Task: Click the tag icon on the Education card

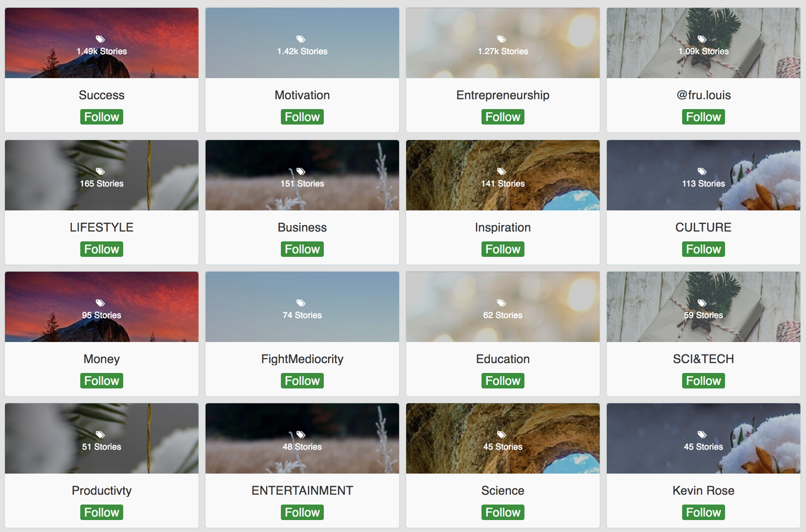Action: (x=502, y=303)
